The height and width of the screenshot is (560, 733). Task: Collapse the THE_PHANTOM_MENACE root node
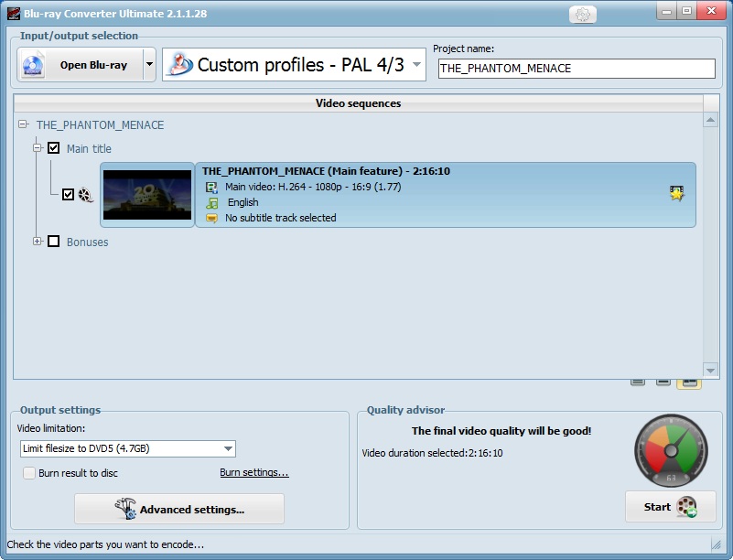[x=23, y=124]
